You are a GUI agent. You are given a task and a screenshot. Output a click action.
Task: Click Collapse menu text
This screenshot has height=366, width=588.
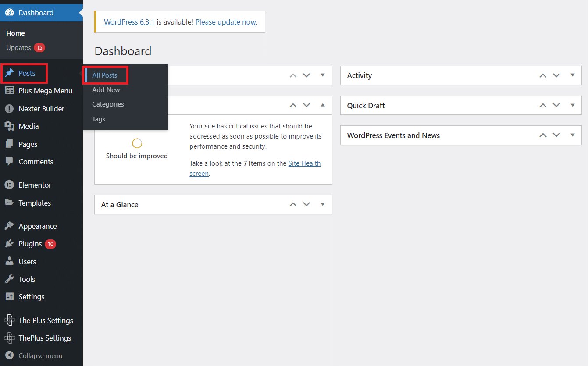click(40, 356)
